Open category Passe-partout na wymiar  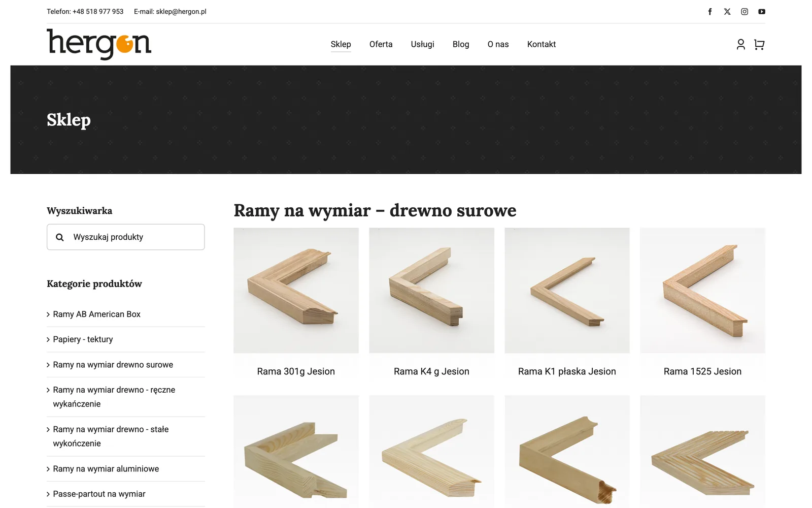99,494
